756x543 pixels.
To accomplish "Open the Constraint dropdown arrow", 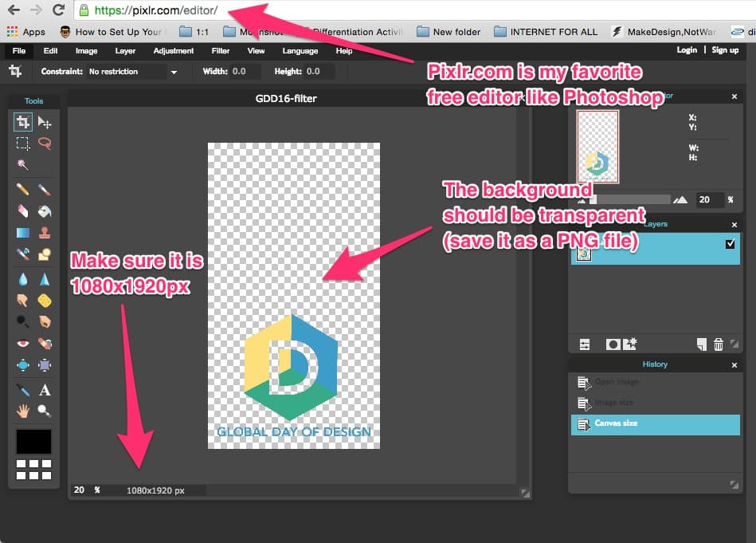I will coord(174,72).
